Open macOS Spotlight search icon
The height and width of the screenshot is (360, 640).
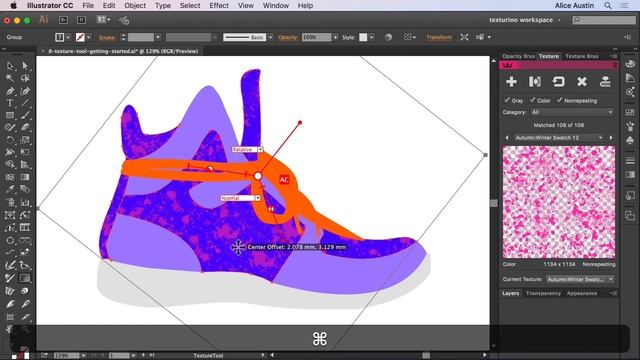(608, 5)
